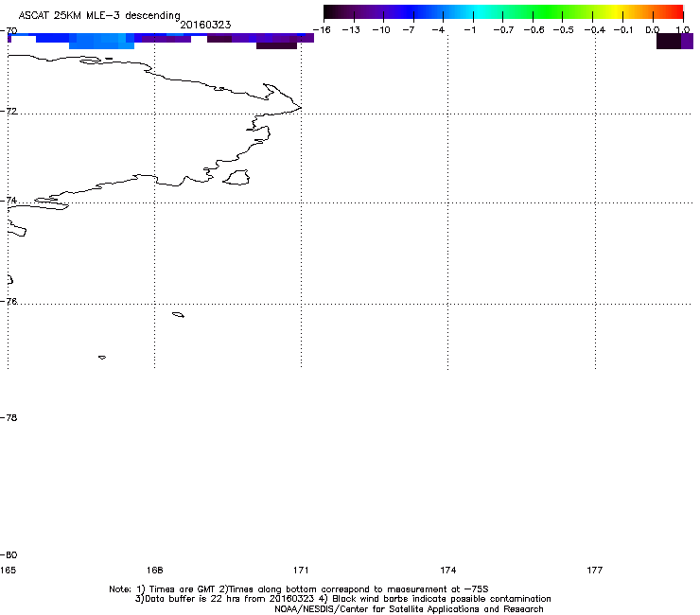Image resolution: width=700 pixels, height=615 pixels.
Task: Click the -0.7 label on the color scale
Action: (503, 30)
